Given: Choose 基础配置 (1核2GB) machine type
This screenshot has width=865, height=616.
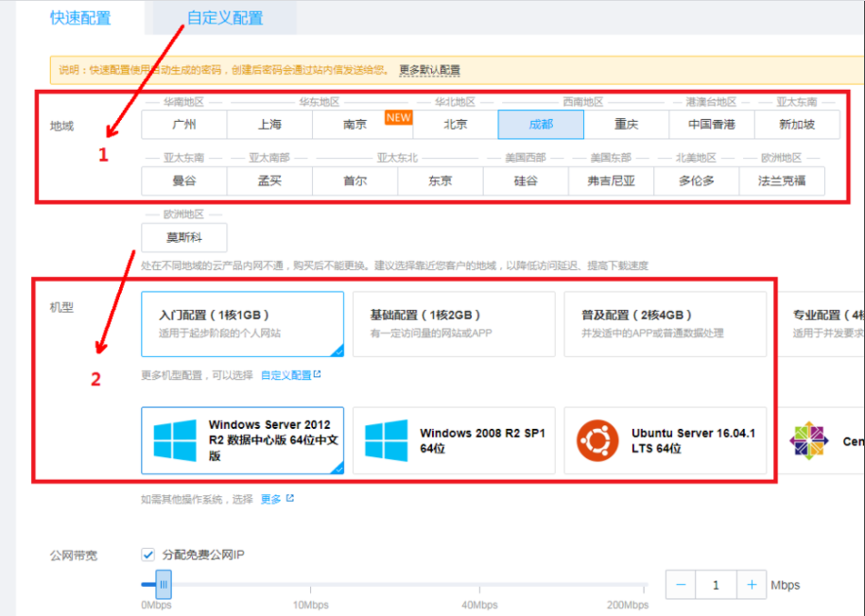Looking at the screenshot, I should pyautogui.click(x=454, y=324).
